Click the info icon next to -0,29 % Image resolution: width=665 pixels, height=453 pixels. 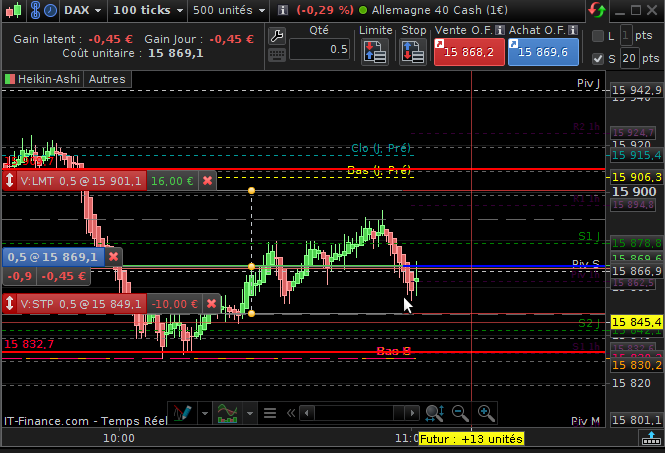[x=282, y=10]
